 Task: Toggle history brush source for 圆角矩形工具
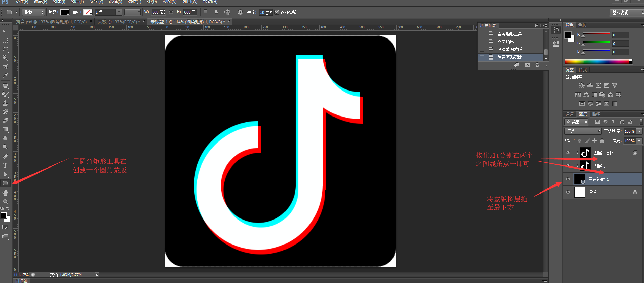point(482,34)
